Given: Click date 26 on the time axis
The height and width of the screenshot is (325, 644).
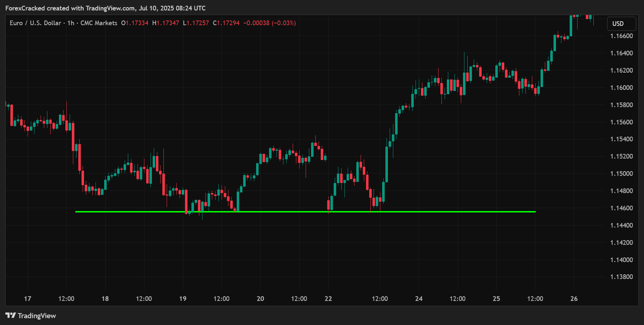Looking at the screenshot, I should 574,299.
